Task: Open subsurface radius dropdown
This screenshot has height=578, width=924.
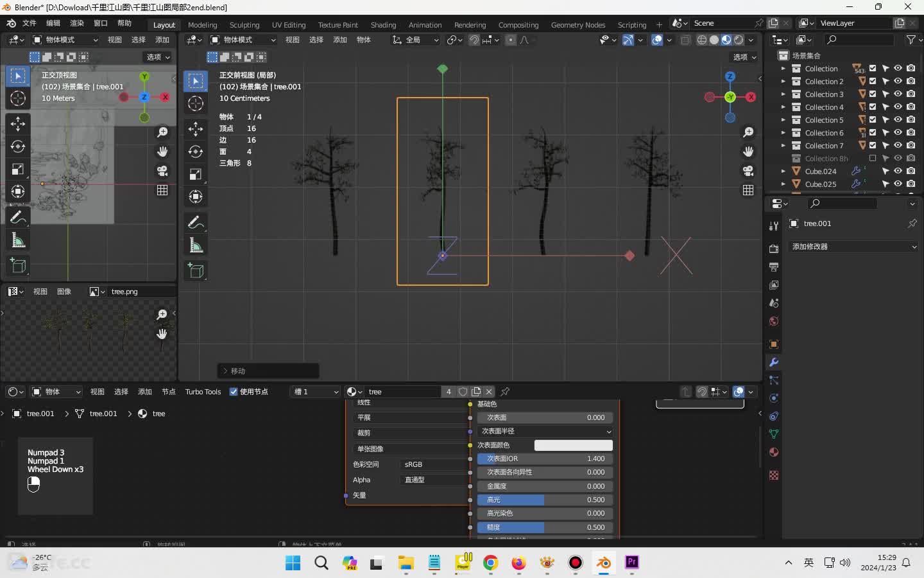Action: 545,432
